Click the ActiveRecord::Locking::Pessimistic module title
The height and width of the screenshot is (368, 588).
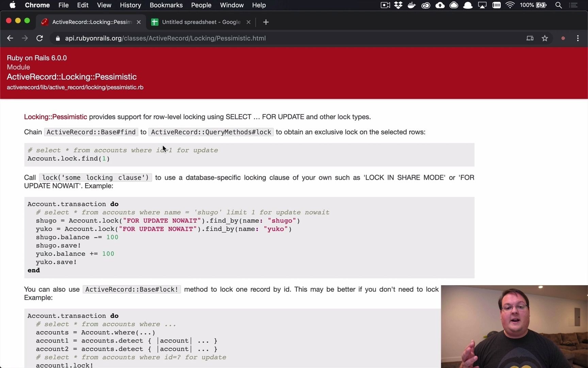click(x=72, y=77)
